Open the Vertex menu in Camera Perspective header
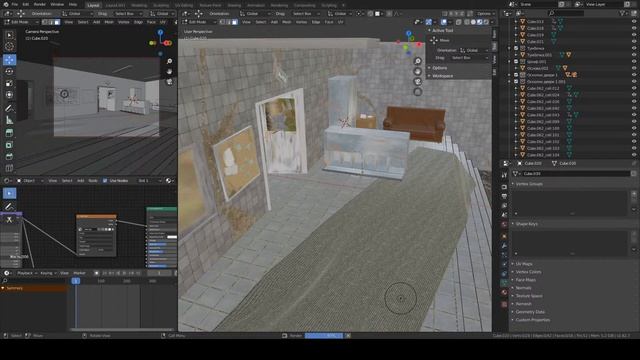The height and width of the screenshot is (360, 640). click(x=124, y=22)
